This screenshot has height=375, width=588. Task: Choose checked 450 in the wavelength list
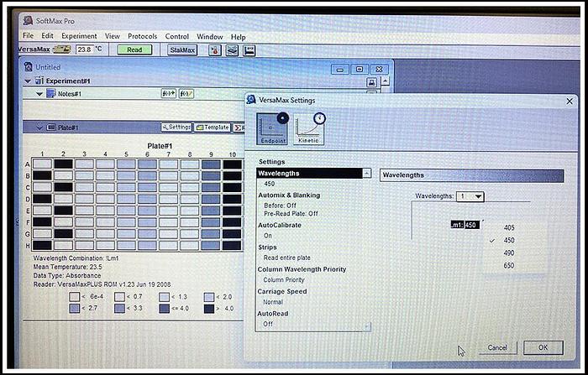pyautogui.click(x=509, y=240)
